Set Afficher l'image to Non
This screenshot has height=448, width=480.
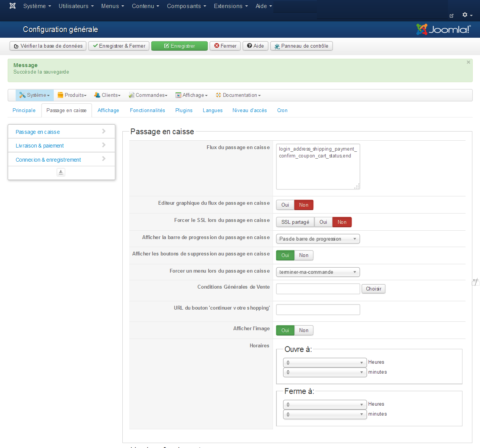[304, 330]
